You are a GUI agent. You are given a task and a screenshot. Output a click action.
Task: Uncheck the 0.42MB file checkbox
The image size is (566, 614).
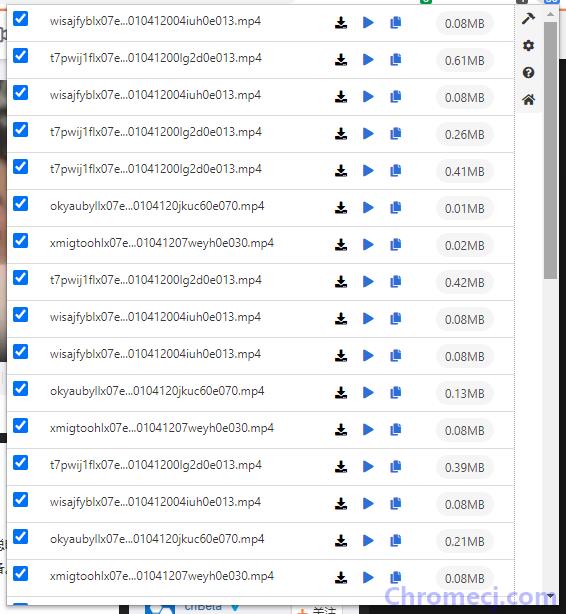tap(20, 278)
